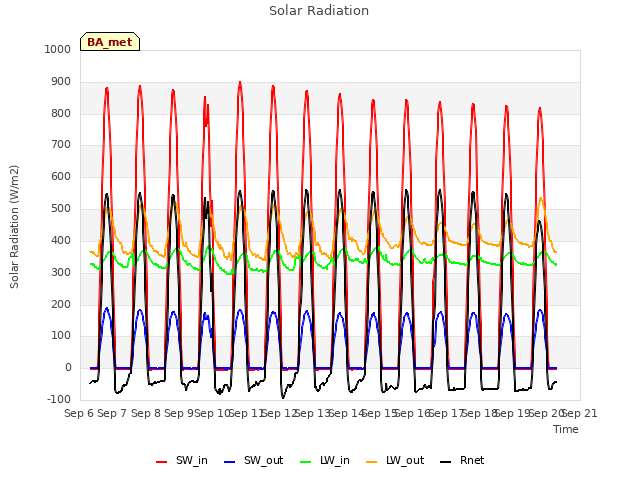The width and height of the screenshot is (640, 480).
Task: Click the 600 y-axis tick label
Action: pyautogui.click(x=61, y=176)
